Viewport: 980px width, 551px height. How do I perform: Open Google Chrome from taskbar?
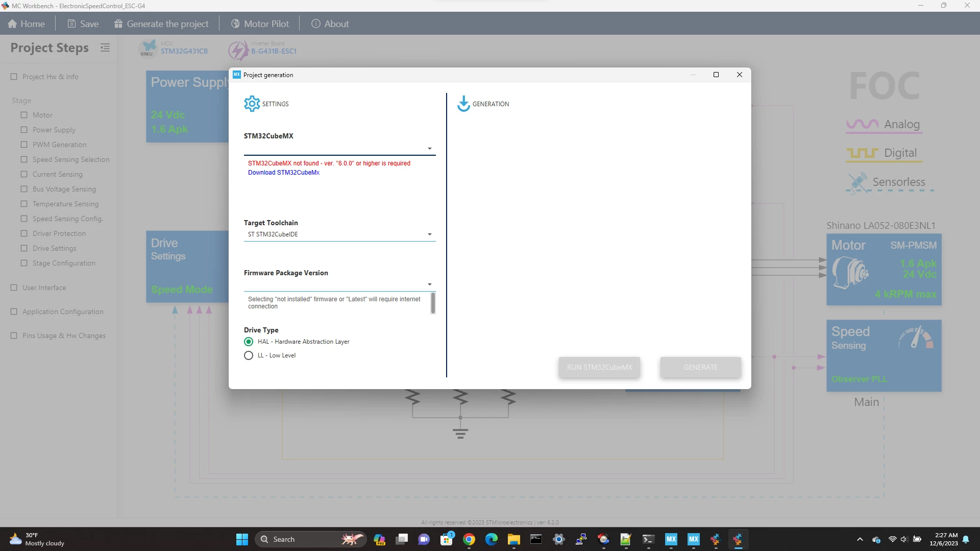pyautogui.click(x=469, y=539)
